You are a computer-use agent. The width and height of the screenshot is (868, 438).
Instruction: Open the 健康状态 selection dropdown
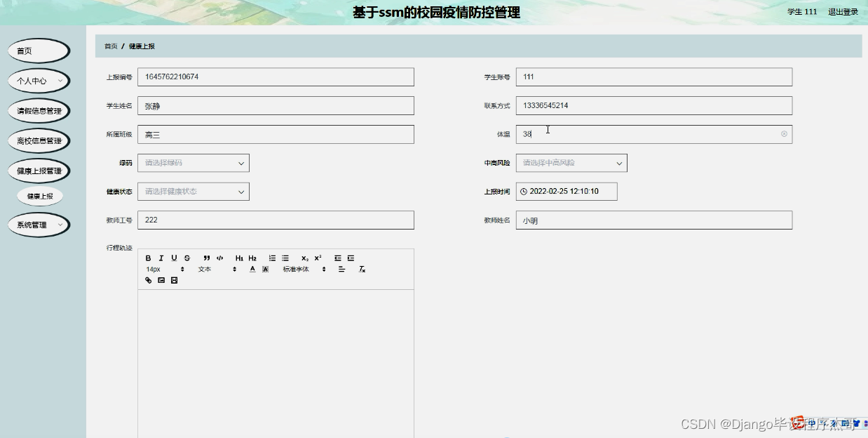pyautogui.click(x=194, y=192)
